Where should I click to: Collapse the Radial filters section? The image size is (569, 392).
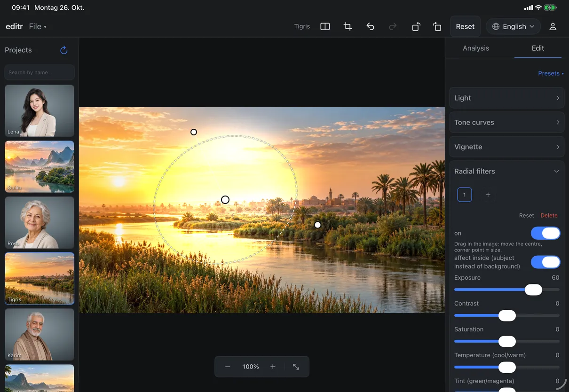pos(506,171)
